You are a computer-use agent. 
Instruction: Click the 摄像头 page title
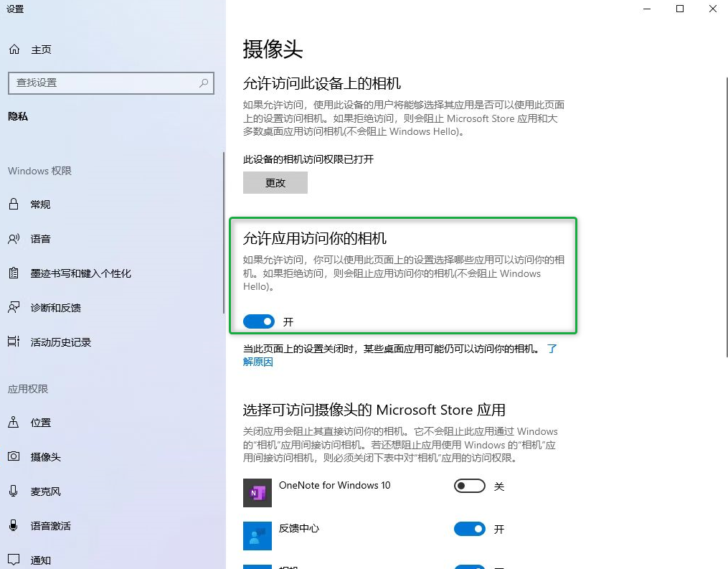[273, 50]
